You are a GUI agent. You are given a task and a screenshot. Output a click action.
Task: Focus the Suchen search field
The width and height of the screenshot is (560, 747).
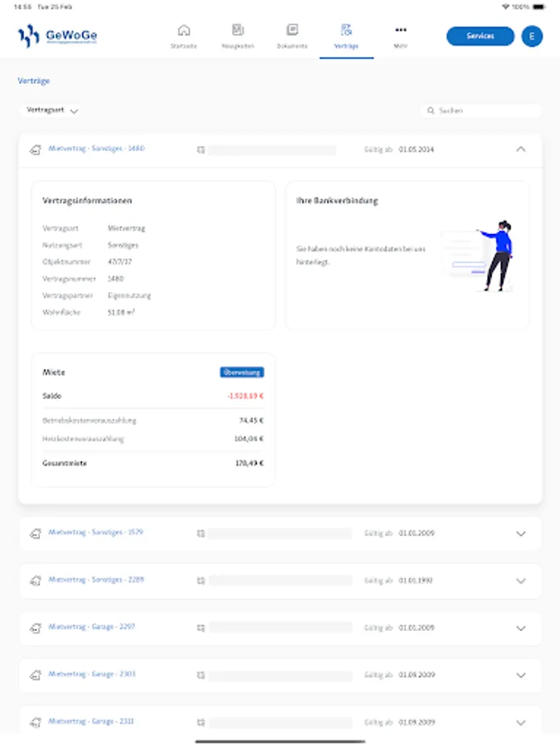pos(480,110)
